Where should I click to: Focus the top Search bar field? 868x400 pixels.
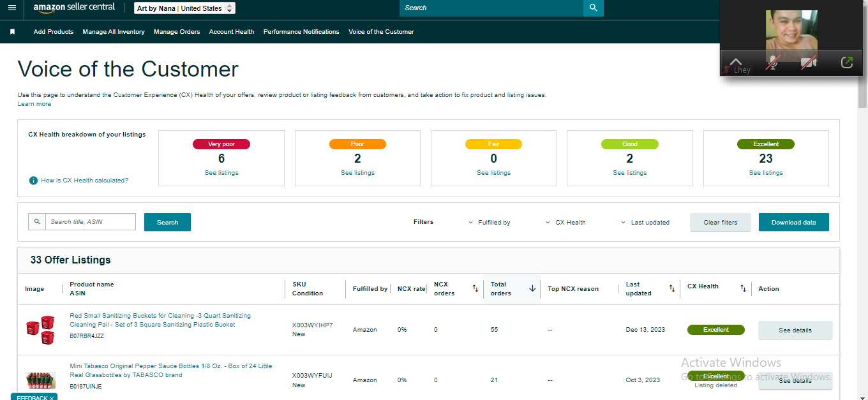[x=491, y=8]
